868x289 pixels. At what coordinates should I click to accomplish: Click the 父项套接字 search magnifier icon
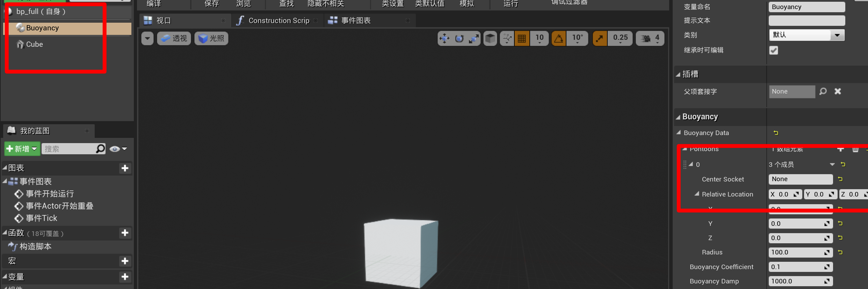[823, 91]
